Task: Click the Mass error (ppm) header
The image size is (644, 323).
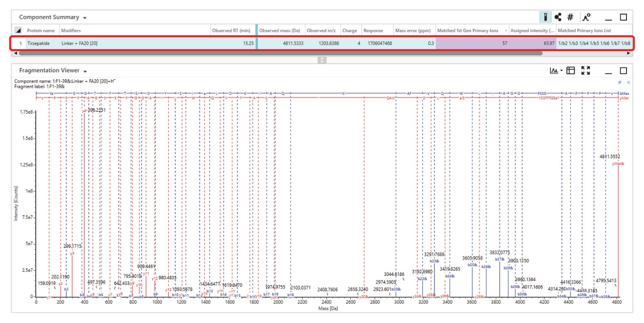Action: click(x=413, y=31)
